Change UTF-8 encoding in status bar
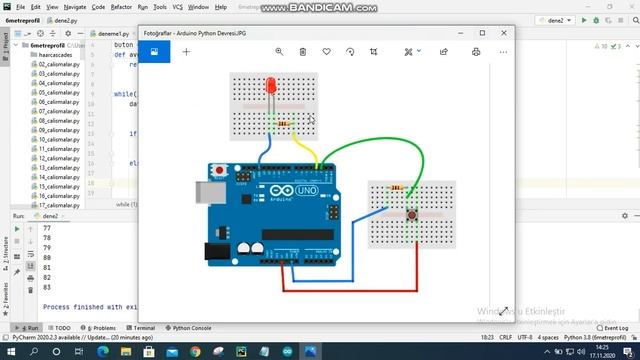This screenshot has width=640, height=360. tap(524, 338)
